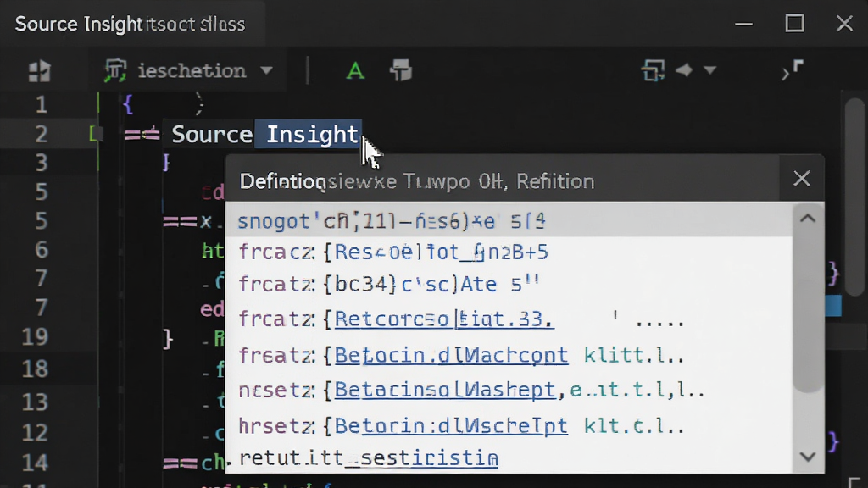Select the row containing 'bc34'

509,284
